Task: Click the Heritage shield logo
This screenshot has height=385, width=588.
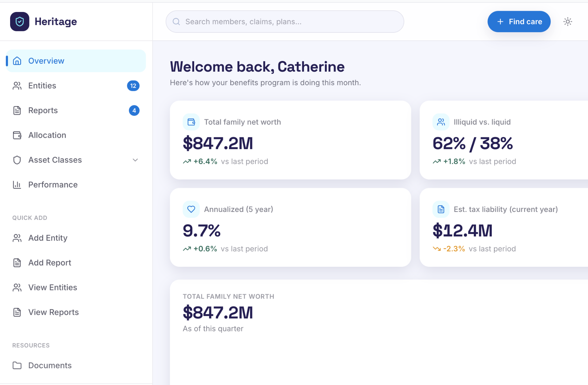Action: click(20, 21)
